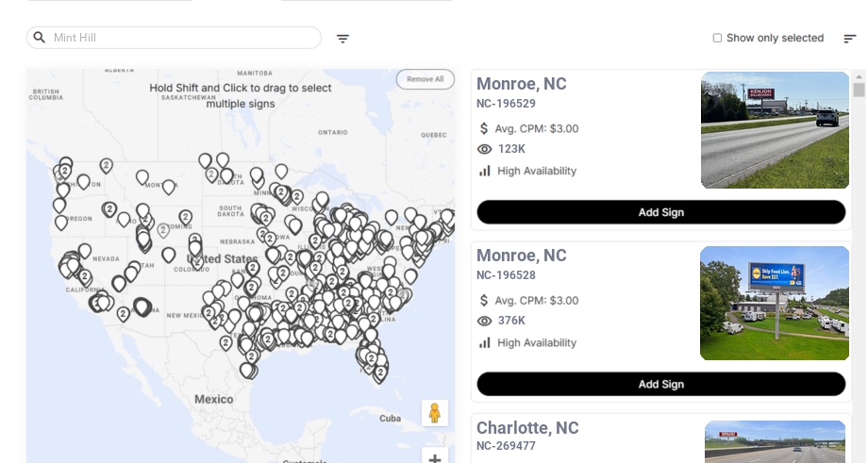Image resolution: width=868 pixels, height=463 pixels.
Task: Toggle the Show only selected checkbox
Action: pyautogui.click(x=717, y=39)
